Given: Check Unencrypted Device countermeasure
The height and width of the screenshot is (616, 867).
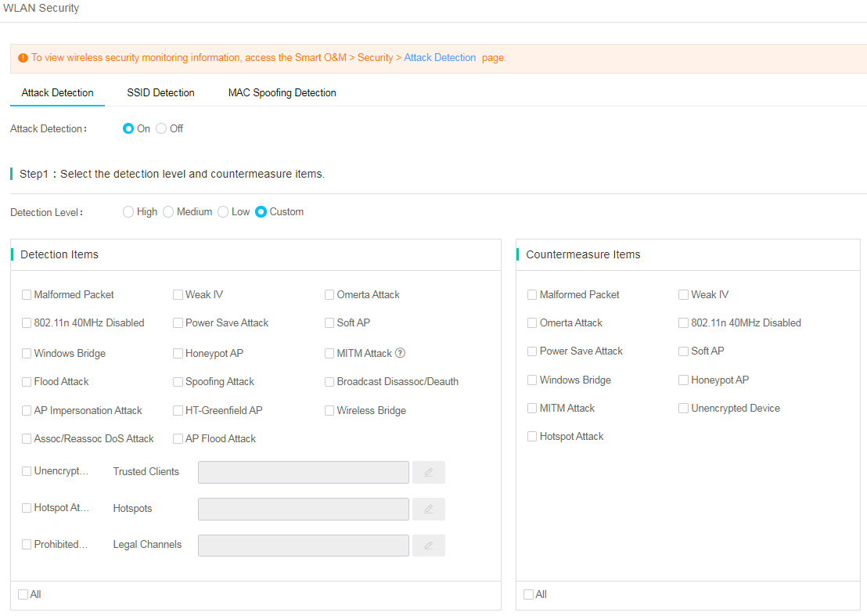Looking at the screenshot, I should click(683, 408).
